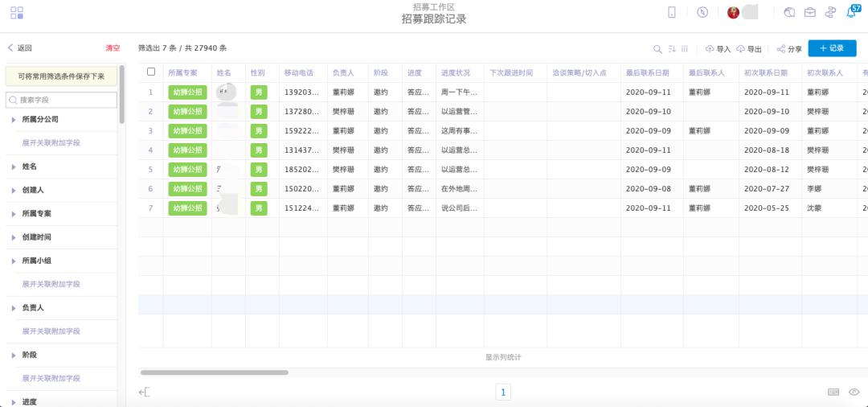Viewport: 868px width, 407px height.
Task: Click page number 1 in pagination
Action: (x=503, y=392)
